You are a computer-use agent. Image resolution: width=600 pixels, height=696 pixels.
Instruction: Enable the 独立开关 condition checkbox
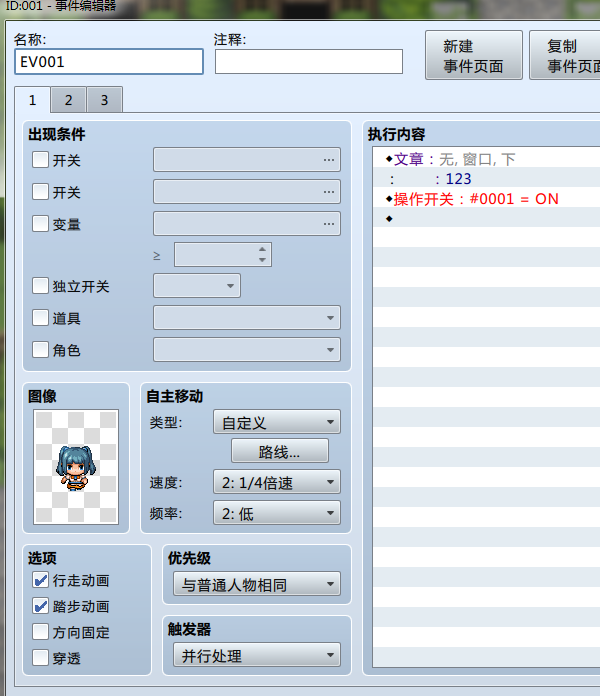click(x=40, y=286)
